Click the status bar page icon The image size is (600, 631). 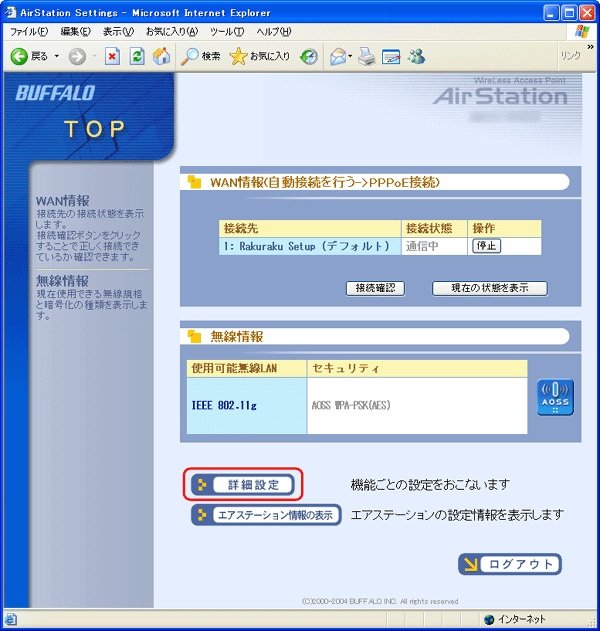pos(10,619)
